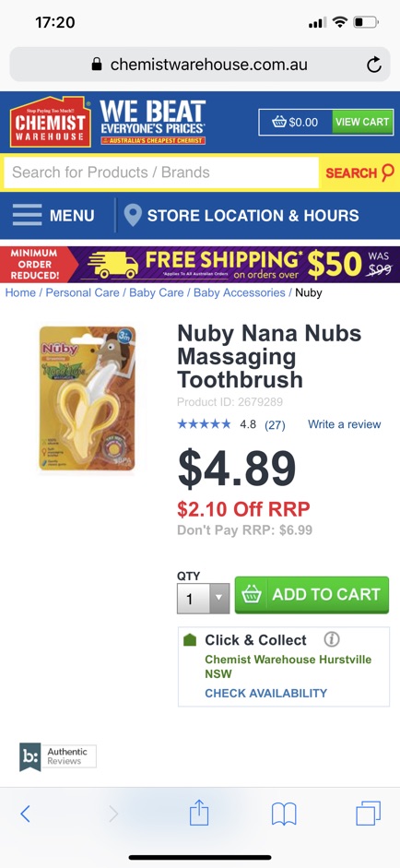Open the Personal Care breadcrumb

coord(82,292)
